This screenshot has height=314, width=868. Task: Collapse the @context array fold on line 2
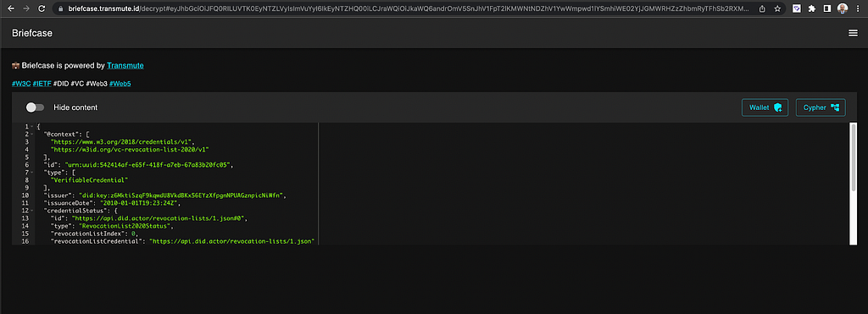(x=32, y=135)
